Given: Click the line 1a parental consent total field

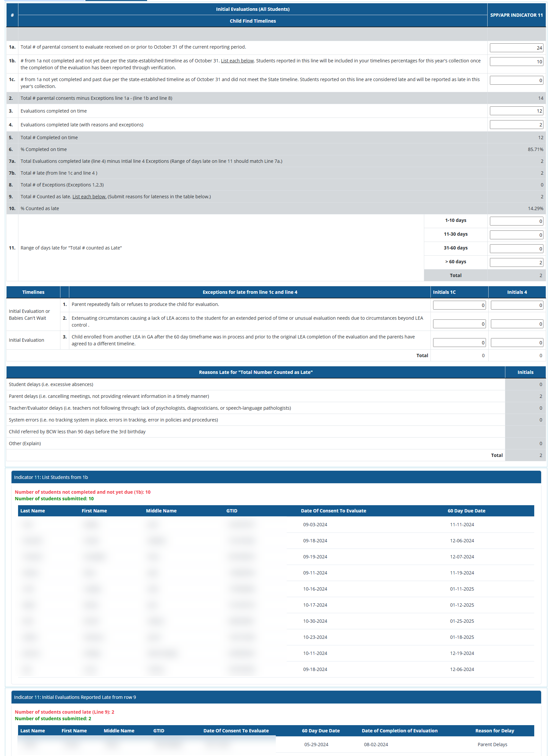Looking at the screenshot, I should point(516,48).
